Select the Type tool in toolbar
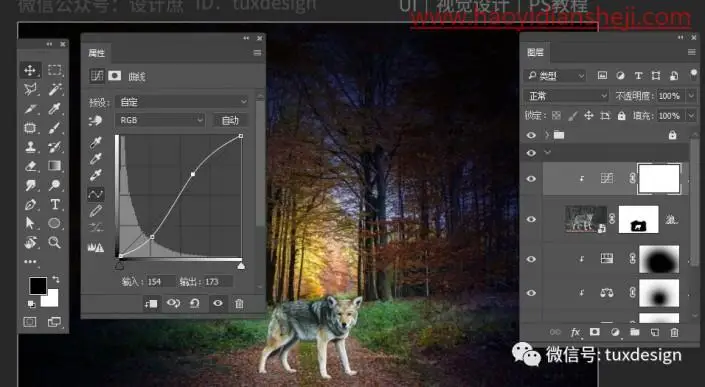705x387 pixels. pos(55,205)
